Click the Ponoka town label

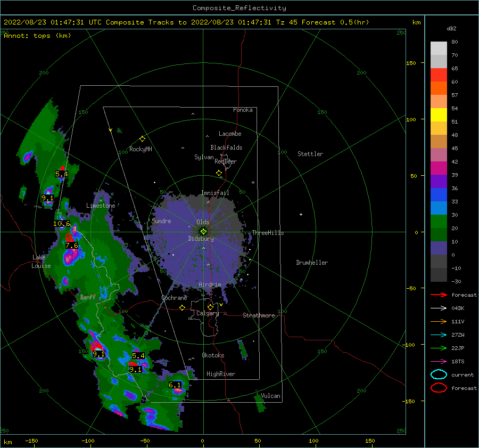tap(243, 110)
